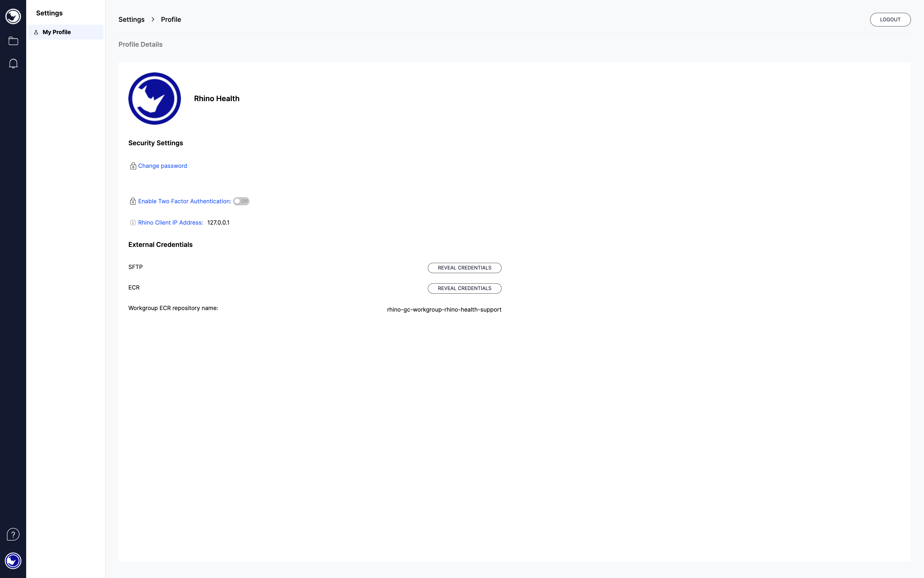Click the Workgroup ECR repository name label
This screenshot has height=578, width=924.
click(x=173, y=308)
